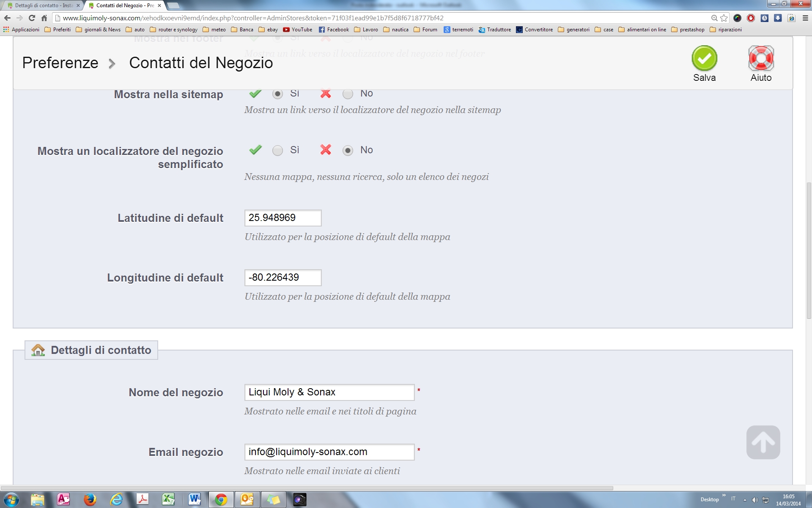Open the Traduttore bookmark
The width and height of the screenshot is (812, 508).
coord(495,30)
